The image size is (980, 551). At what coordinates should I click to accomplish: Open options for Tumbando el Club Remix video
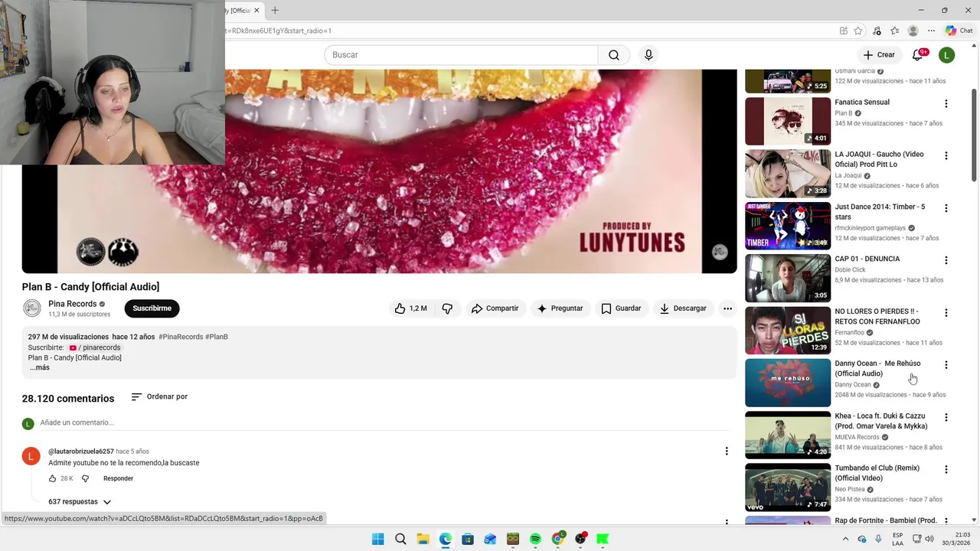tap(946, 469)
